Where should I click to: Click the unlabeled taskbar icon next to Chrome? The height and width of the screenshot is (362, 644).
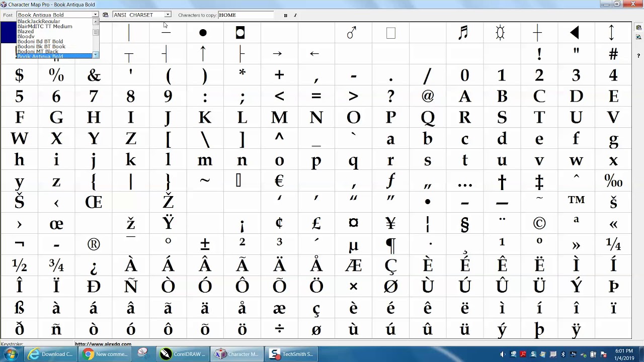(x=143, y=353)
